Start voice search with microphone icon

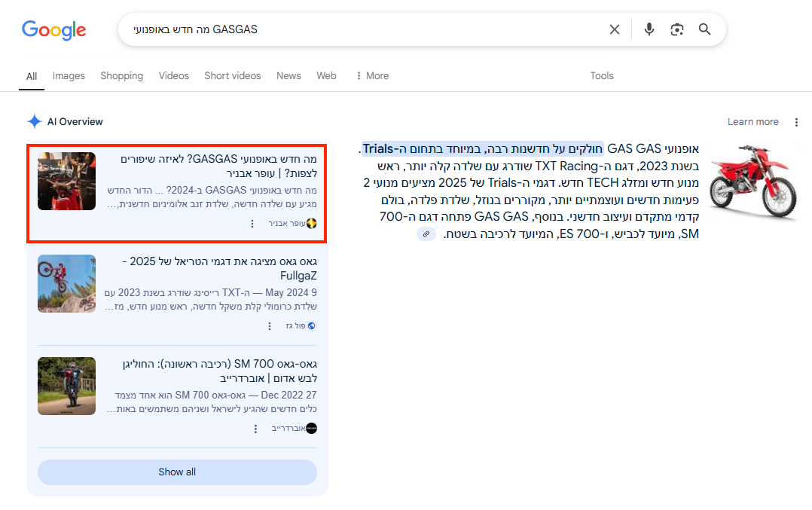649,29
